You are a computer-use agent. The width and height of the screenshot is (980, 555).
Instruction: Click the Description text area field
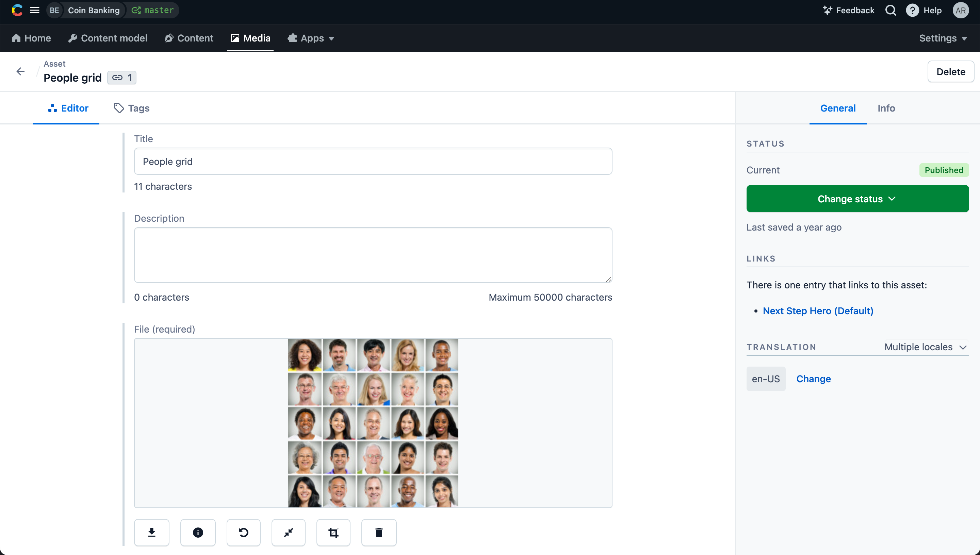(x=373, y=254)
